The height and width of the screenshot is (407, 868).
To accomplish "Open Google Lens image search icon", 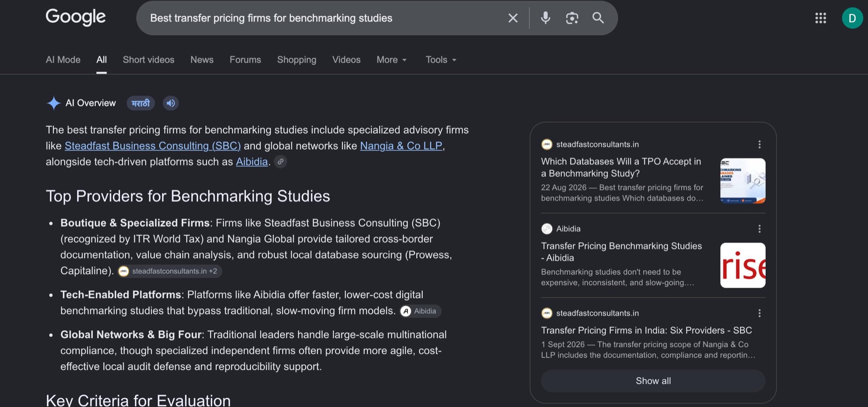I will pyautogui.click(x=572, y=18).
